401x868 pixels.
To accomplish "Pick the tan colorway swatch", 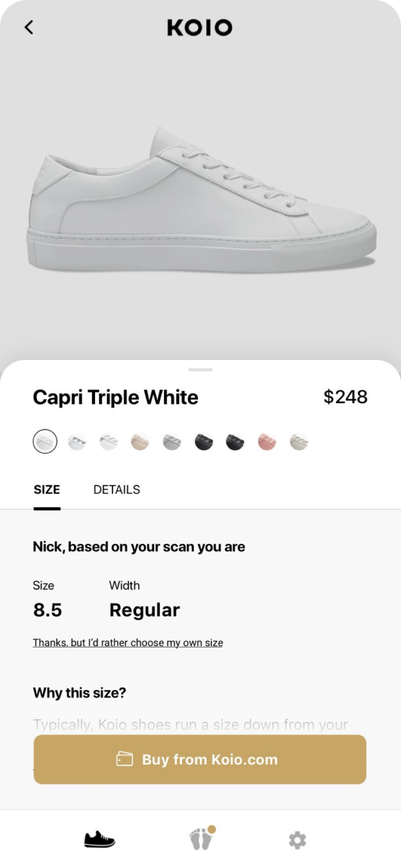I will (x=140, y=441).
